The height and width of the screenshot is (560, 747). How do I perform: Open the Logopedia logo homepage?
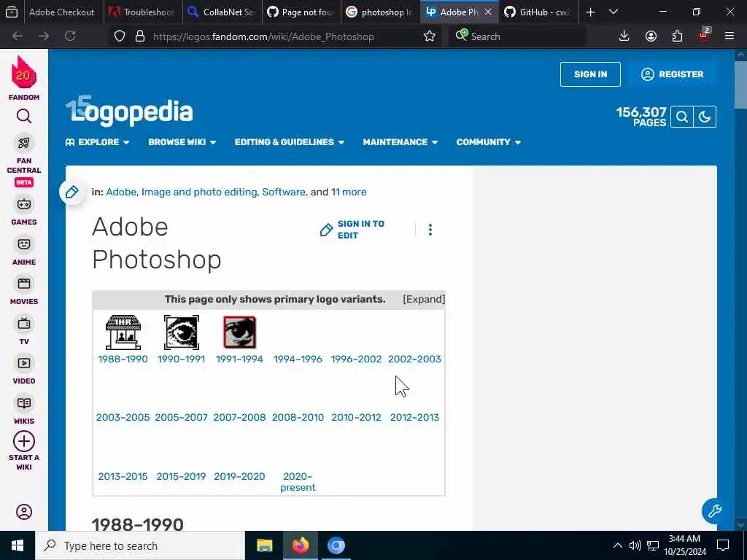pyautogui.click(x=129, y=112)
